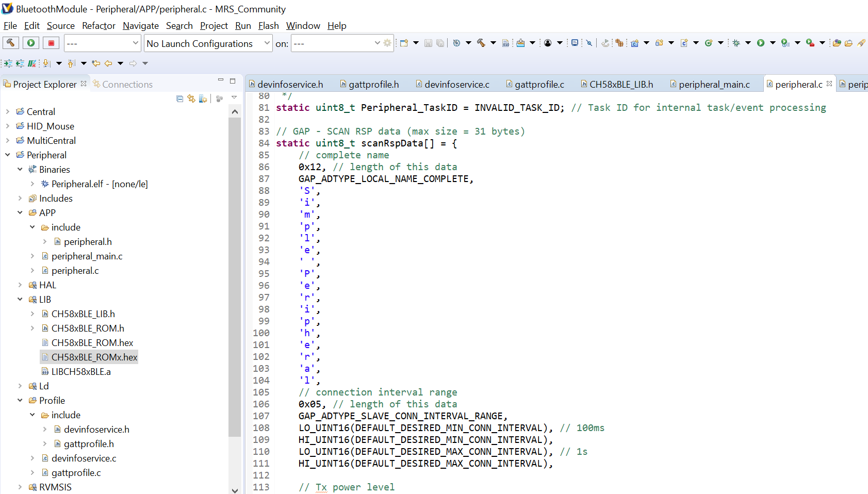Open the launch mode dropdown showing ---
868x494 pixels.
(x=103, y=43)
